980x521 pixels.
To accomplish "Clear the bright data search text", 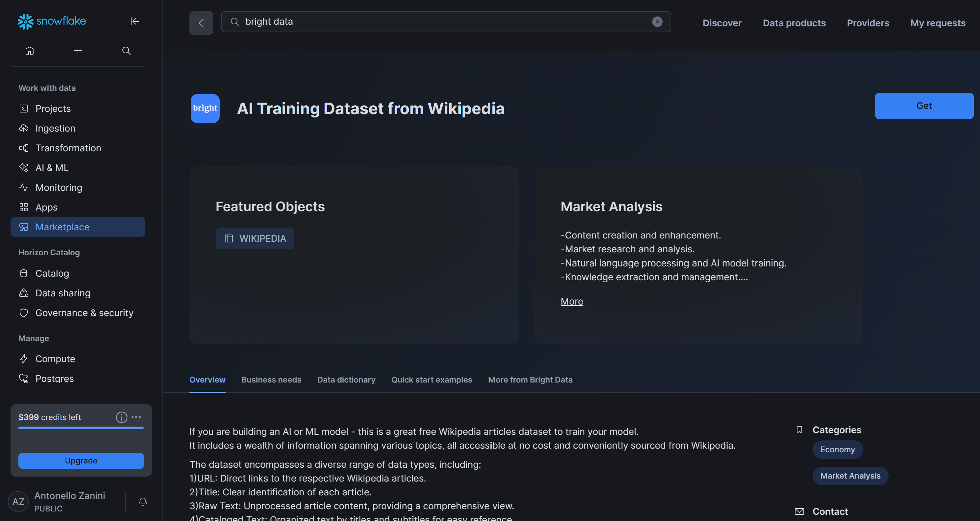I will [657, 22].
